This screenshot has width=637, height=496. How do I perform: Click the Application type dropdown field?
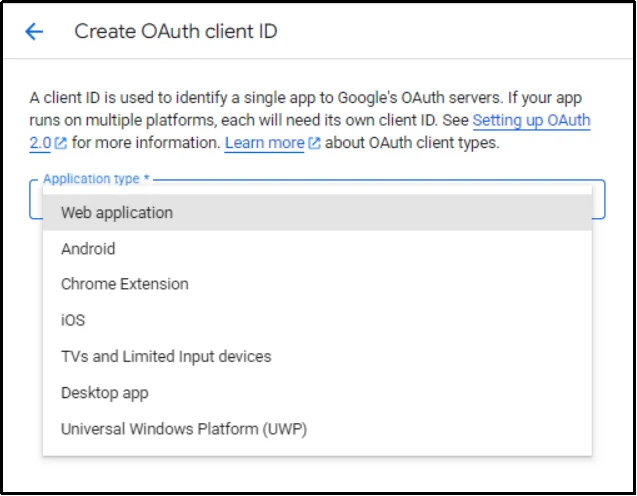point(317,199)
